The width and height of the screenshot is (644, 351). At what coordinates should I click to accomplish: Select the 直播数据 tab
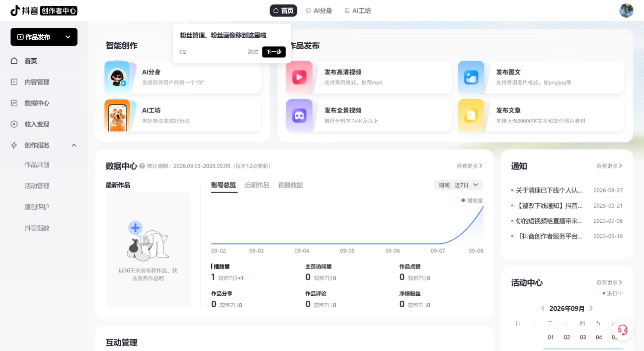290,185
